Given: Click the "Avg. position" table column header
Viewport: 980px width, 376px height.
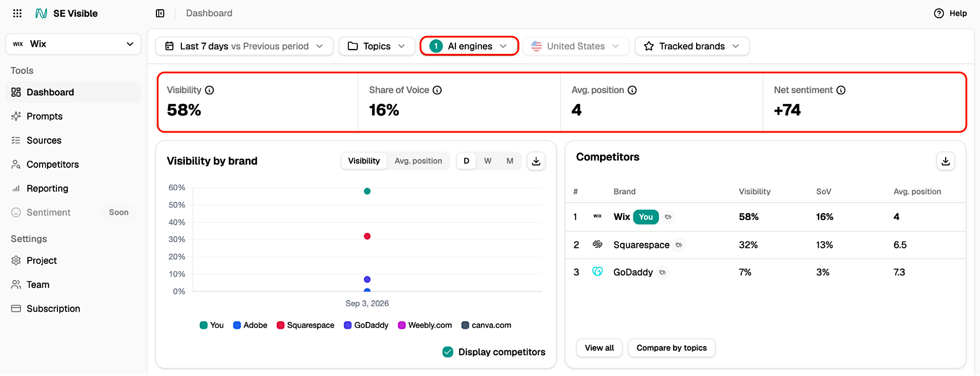Looking at the screenshot, I should pos(917,192).
